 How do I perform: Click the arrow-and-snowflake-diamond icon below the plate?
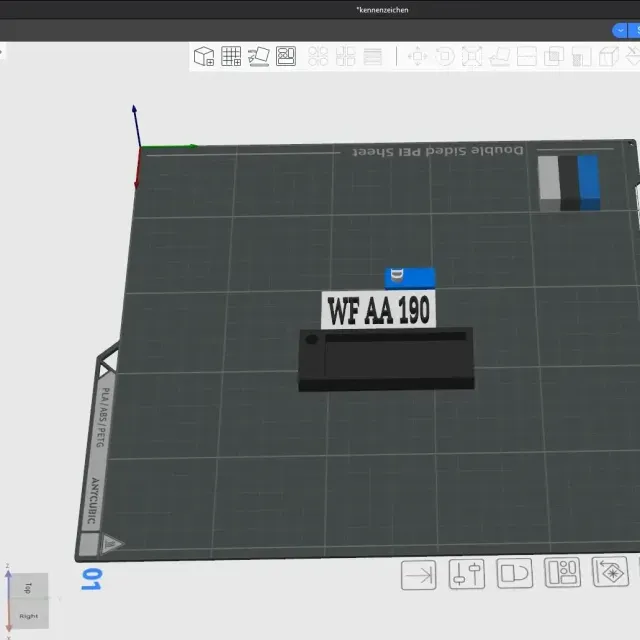tap(610, 571)
